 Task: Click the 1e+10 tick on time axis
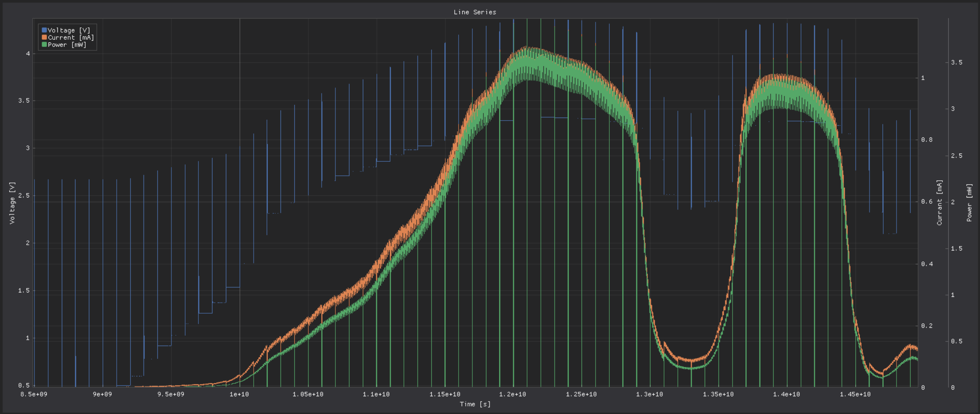click(x=239, y=394)
